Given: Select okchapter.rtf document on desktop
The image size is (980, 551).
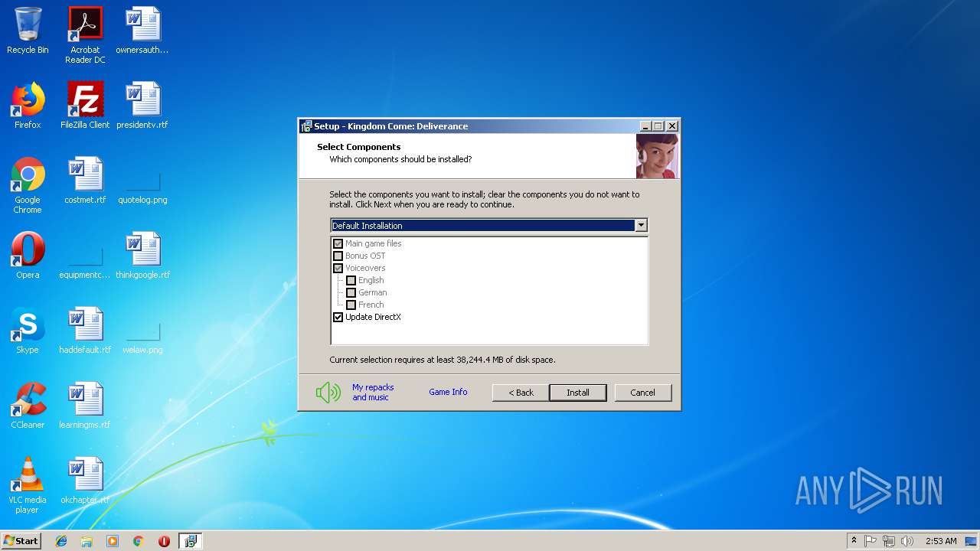Looking at the screenshot, I should 85,481.
